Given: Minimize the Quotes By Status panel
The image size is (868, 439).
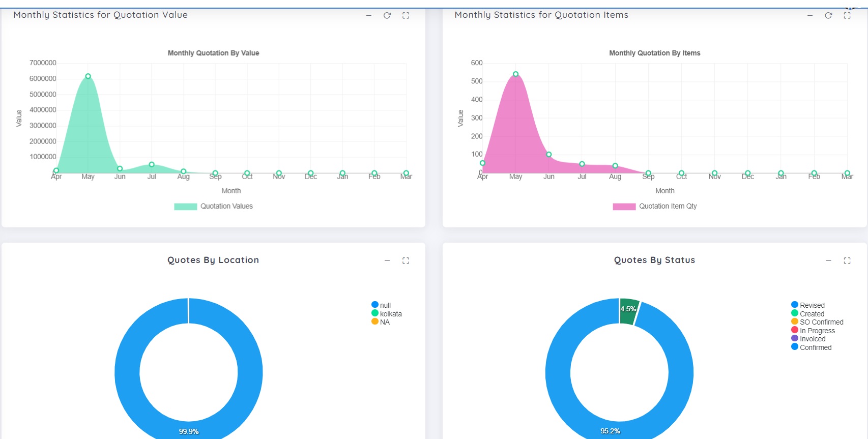Looking at the screenshot, I should (828, 260).
